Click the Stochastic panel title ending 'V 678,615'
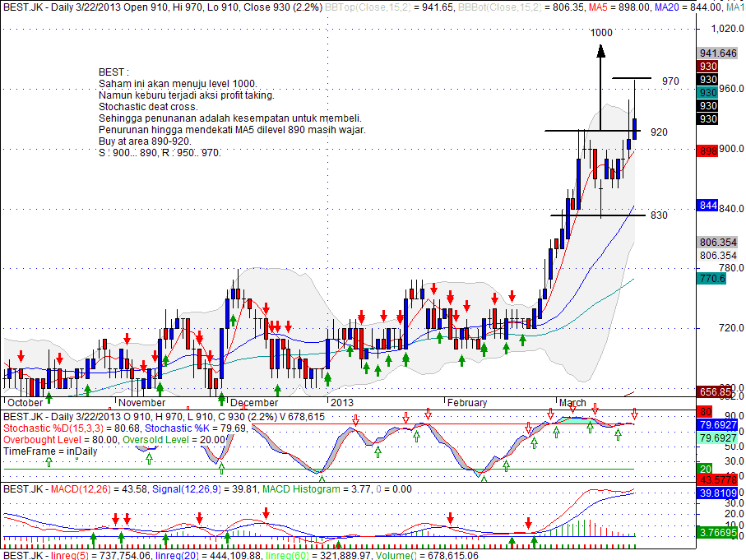The width and height of the screenshot is (746, 560). 164,417
